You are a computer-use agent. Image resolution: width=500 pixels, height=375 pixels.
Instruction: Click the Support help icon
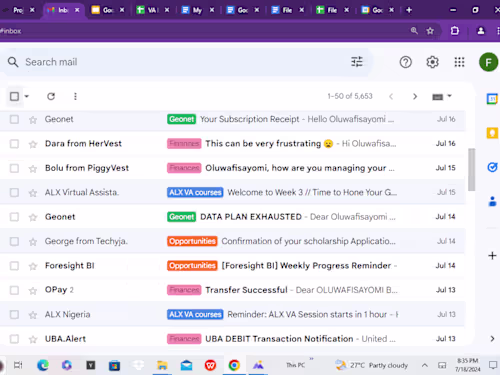(406, 62)
